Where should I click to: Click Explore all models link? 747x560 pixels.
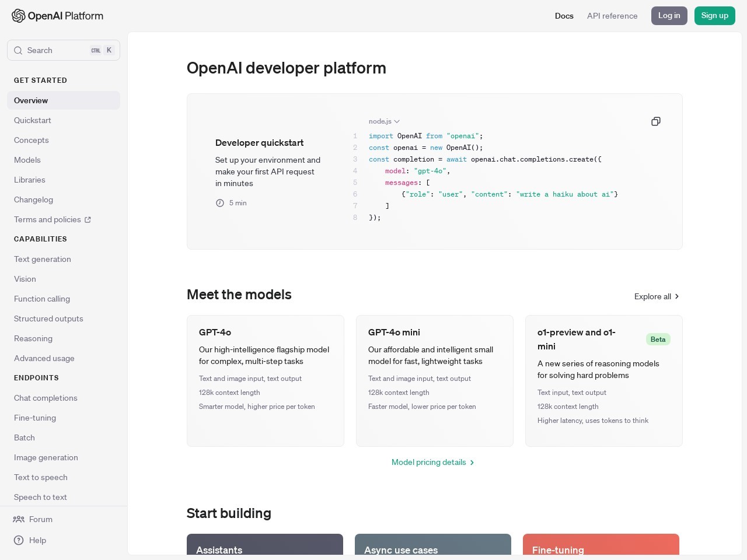657,296
